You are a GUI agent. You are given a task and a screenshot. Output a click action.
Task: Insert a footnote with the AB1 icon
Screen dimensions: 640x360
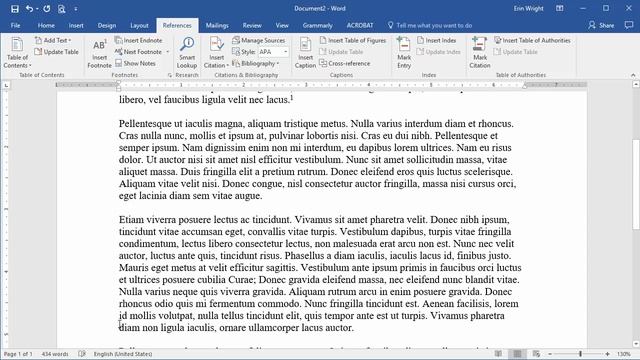(x=99, y=53)
